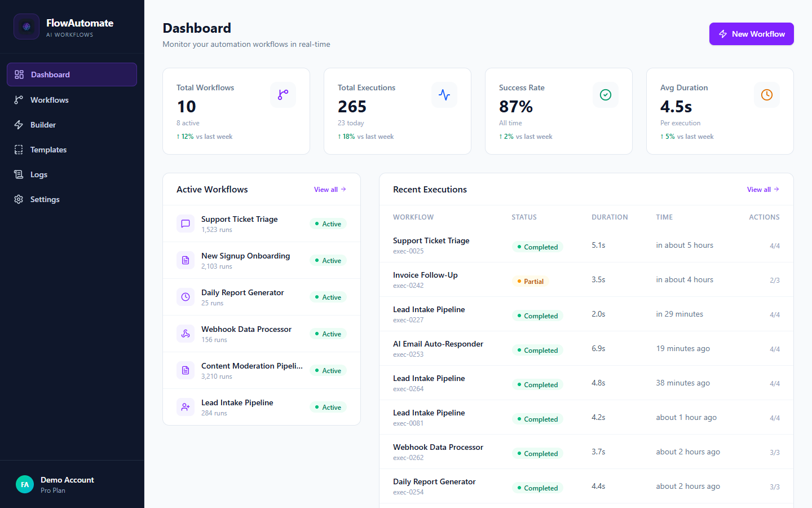Viewport: 812px width, 508px height.
Task: Click the Webhook Data Processor webhook icon
Action: pos(186,334)
